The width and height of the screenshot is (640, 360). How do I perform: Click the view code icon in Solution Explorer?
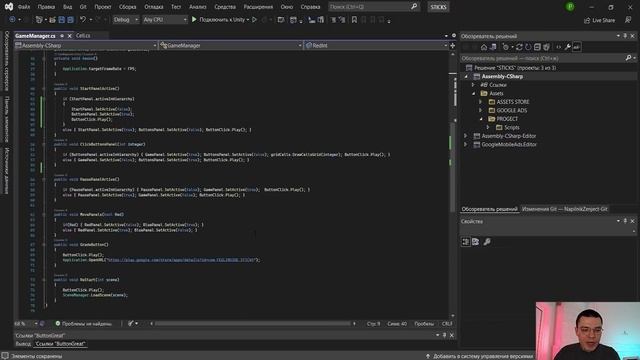[558, 47]
